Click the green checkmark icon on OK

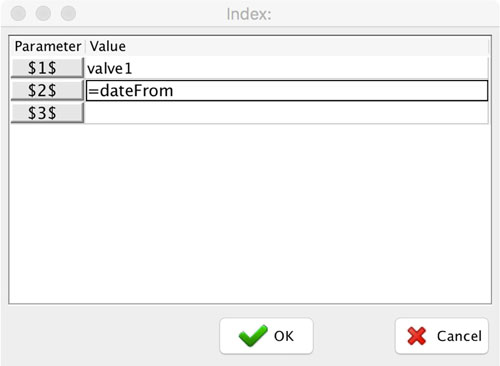pyautogui.click(x=253, y=335)
